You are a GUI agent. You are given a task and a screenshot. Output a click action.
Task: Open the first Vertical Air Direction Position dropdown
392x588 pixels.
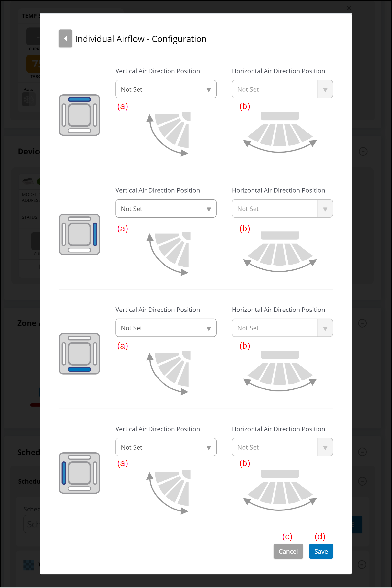[x=166, y=89]
